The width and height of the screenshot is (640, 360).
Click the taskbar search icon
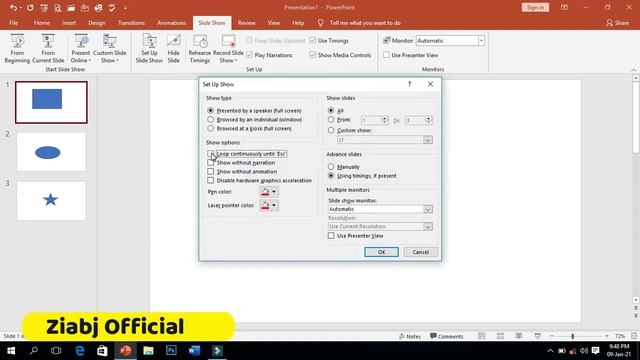point(34,351)
